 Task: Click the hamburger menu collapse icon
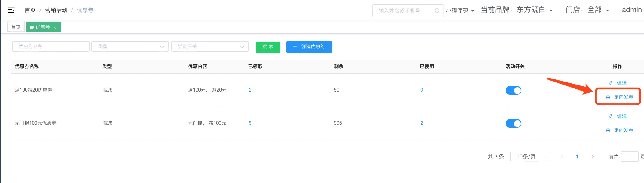11,10
